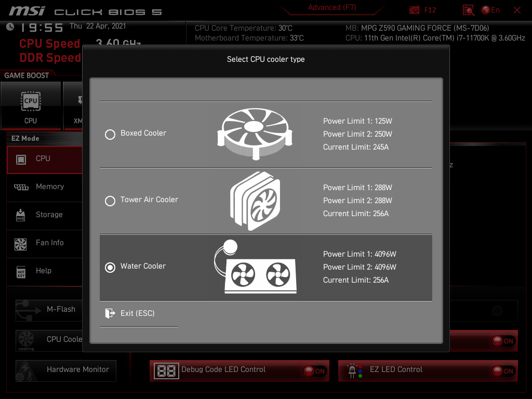Click the water cooler radiator illustration
Screen dimensions: 532x399
[255, 267]
